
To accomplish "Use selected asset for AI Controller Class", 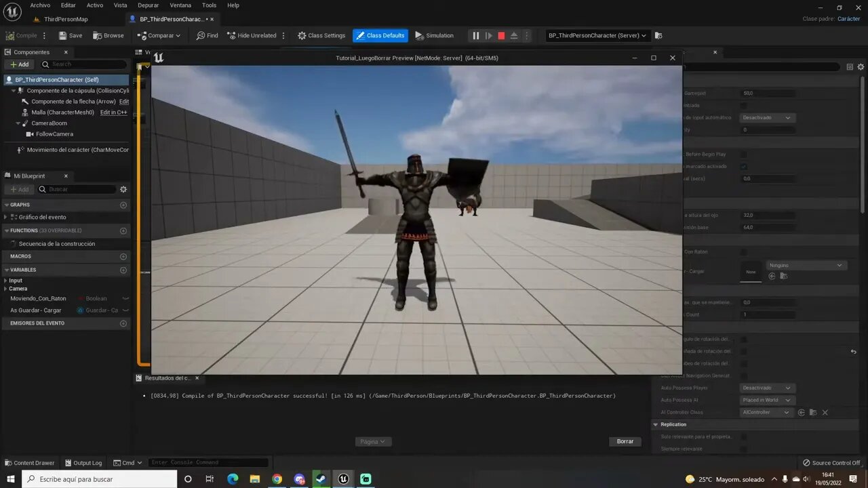I will pyautogui.click(x=802, y=412).
